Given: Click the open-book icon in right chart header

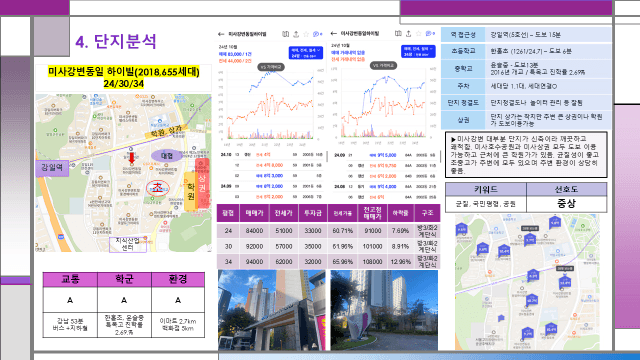Looking at the screenshot, I should point(398,33).
